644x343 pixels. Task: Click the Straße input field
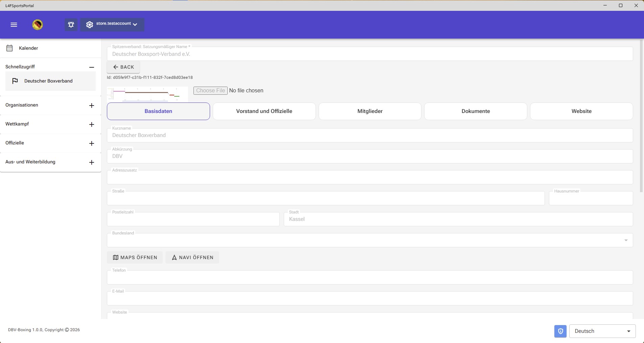[326, 198]
